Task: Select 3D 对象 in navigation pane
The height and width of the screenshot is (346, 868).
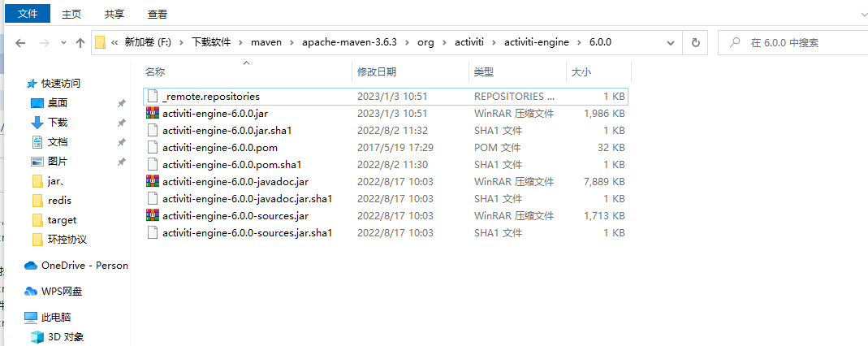Action: 66,336
